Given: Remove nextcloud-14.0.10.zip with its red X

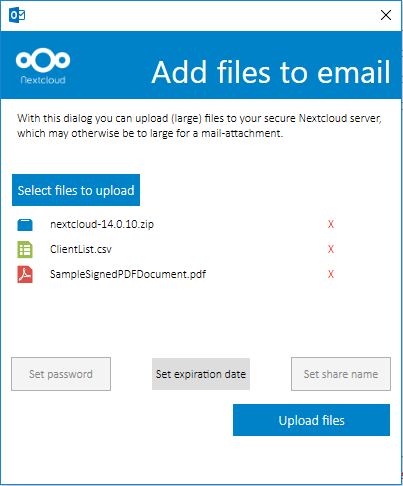Looking at the screenshot, I should pos(331,224).
